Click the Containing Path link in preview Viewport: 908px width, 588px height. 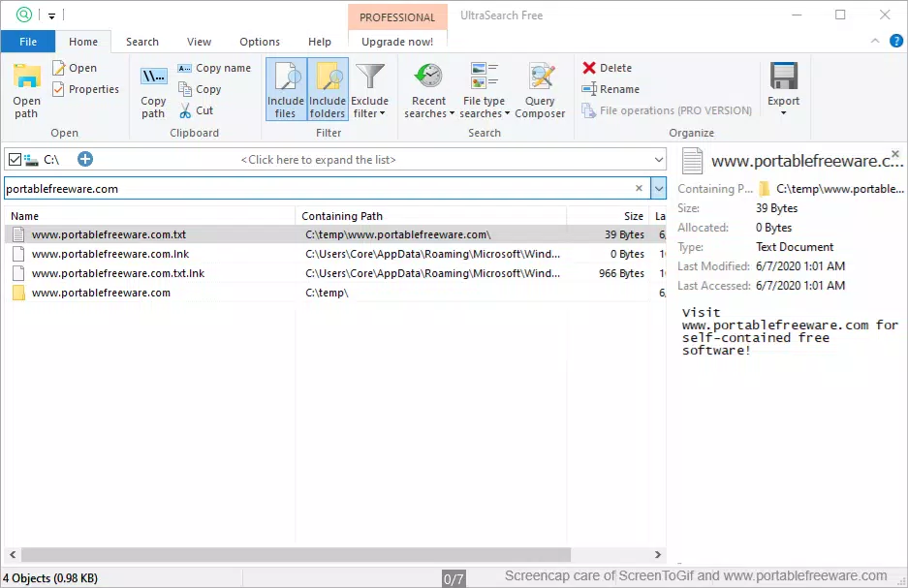tap(839, 189)
